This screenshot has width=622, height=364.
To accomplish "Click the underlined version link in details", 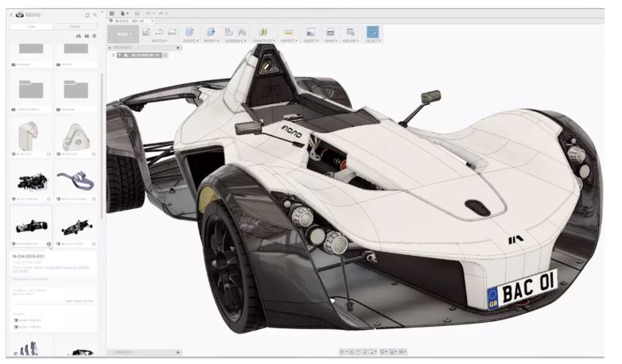I will (67, 267).
